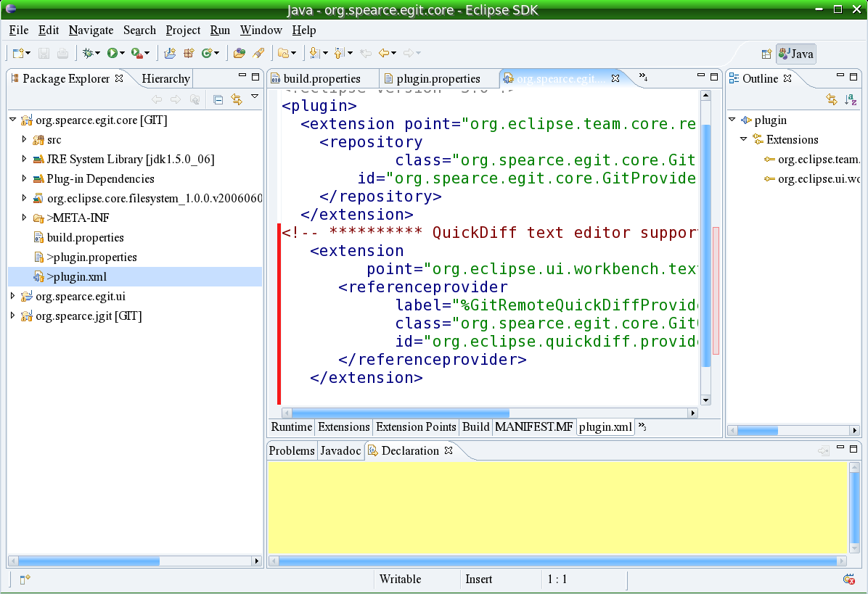
Task: Expand JRE System Library node
Action: tap(24, 159)
